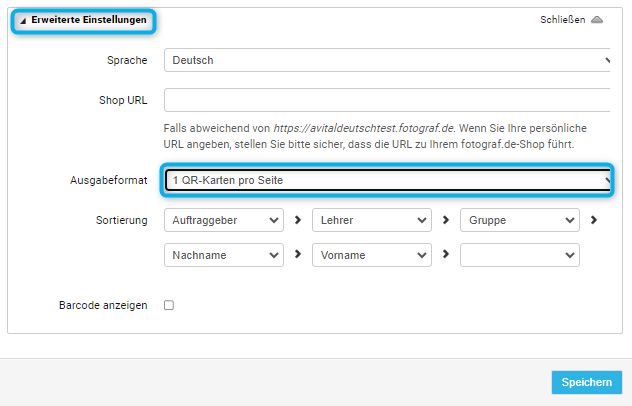Click the https://avitaldeutschtest.fotograf.de text

pos(364,128)
